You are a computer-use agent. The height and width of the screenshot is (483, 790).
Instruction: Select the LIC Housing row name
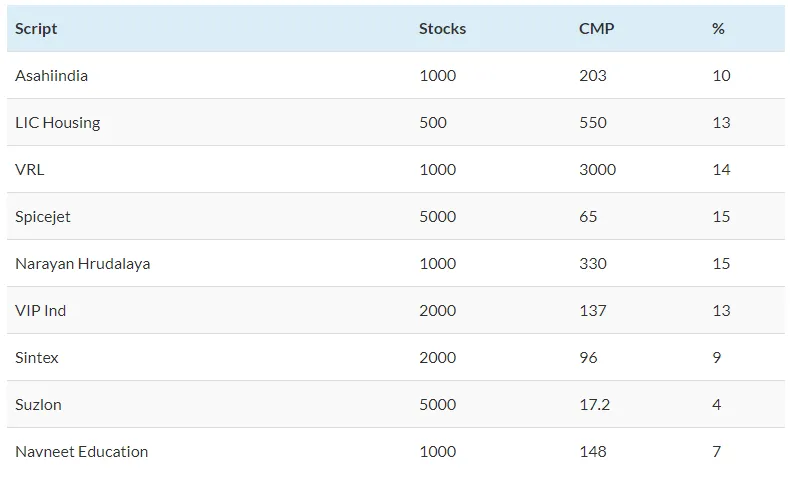pos(57,123)
